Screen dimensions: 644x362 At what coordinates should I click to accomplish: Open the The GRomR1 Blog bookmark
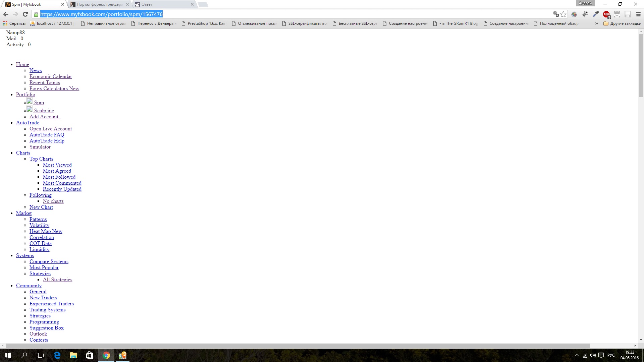point(455,23)
